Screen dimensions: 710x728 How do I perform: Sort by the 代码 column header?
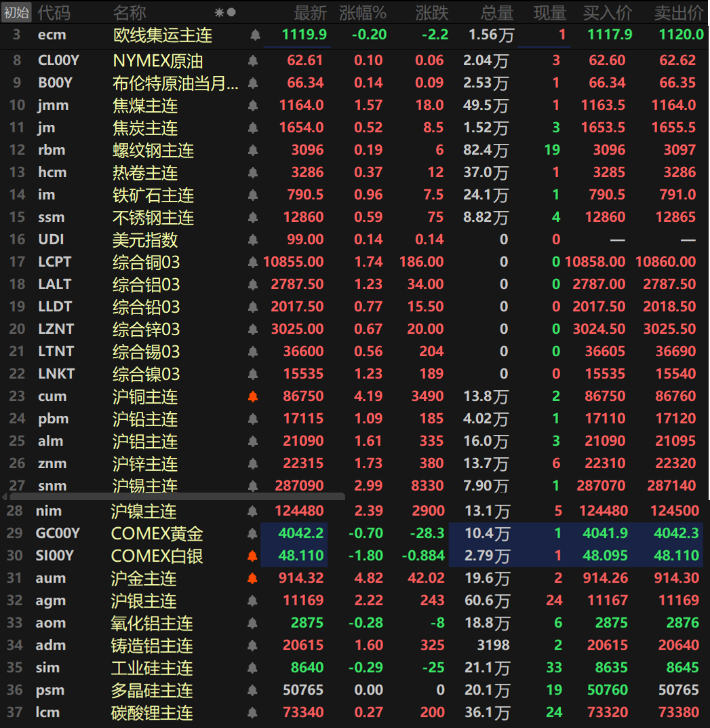pos(54,13)
